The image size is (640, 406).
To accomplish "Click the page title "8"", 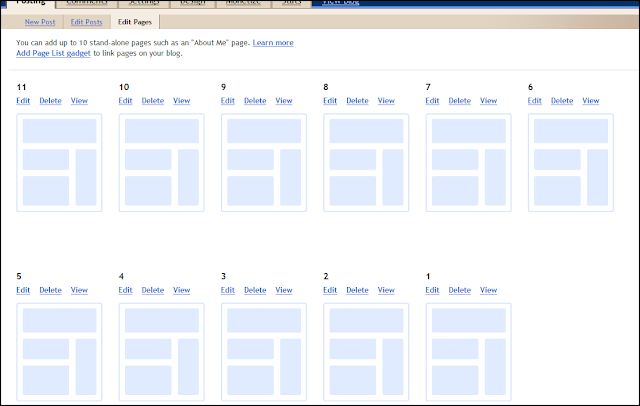I will coord(326,87).
